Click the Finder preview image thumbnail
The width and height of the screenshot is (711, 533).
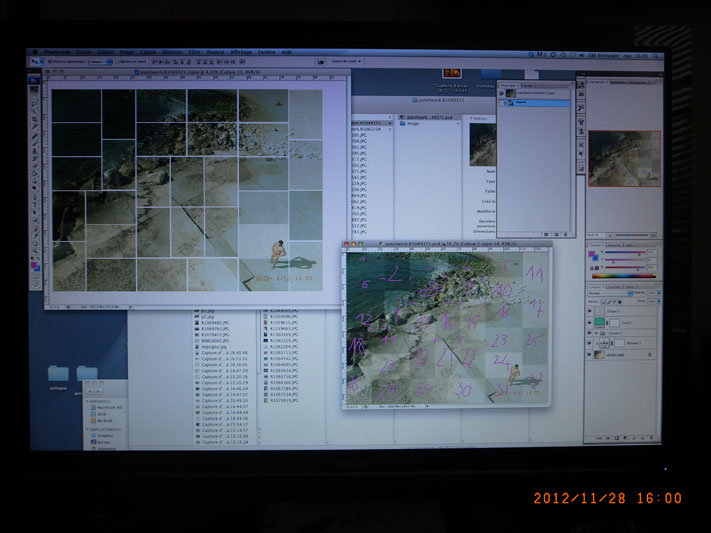(483, 144)
